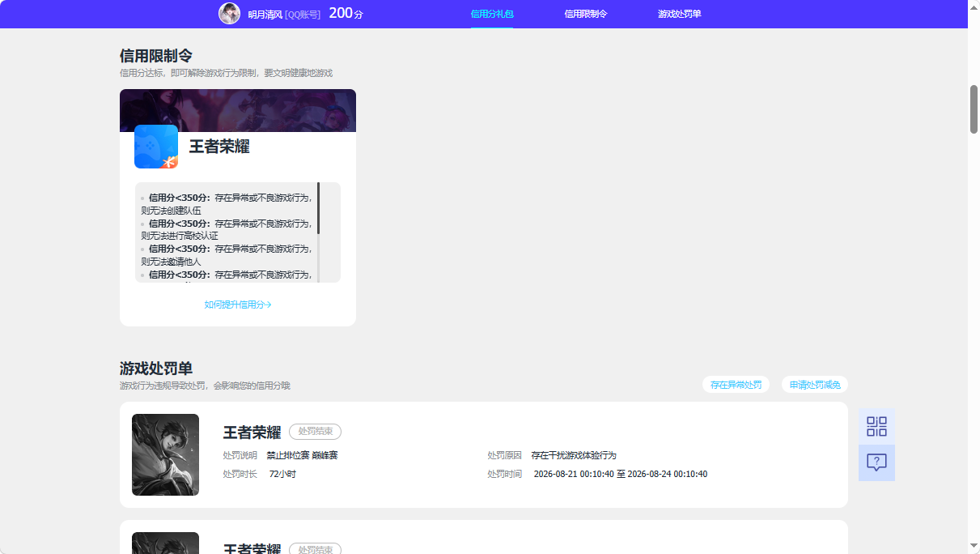Click the 200 credit score value
This screenshot has width=980, height=554.
point(341,13)
